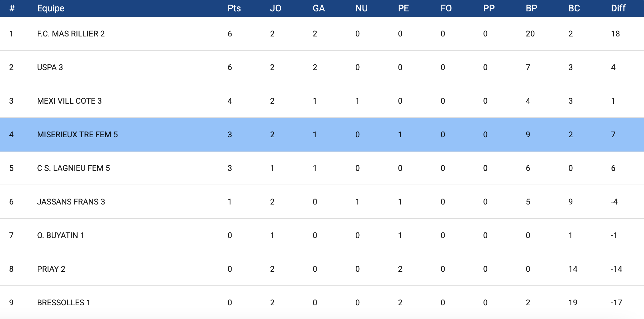Click the Equipe column header
Viewport: 644px width, 319px height.
point(51,8)
